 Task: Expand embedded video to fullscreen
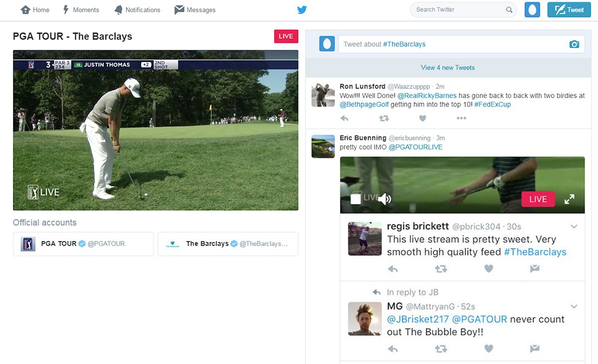569,199
